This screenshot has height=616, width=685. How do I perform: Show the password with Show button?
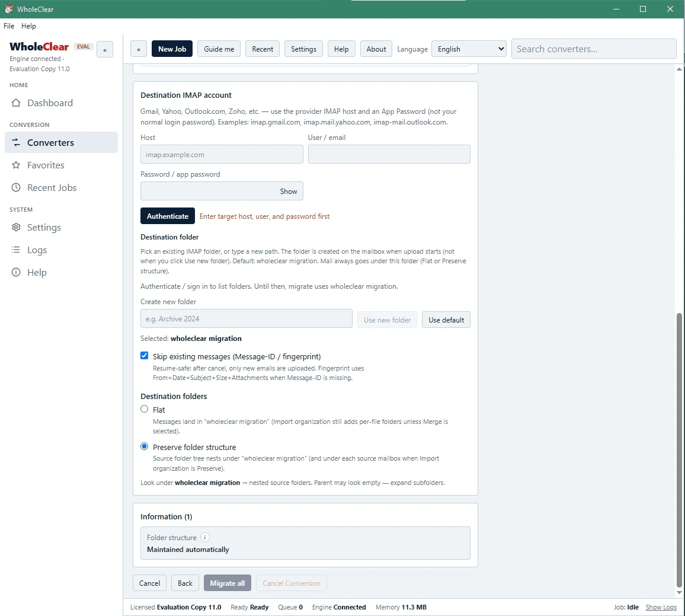289,191
